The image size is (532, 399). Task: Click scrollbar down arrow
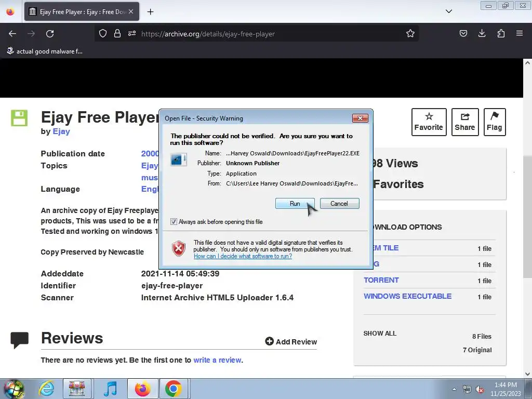(x=527, y=374)
